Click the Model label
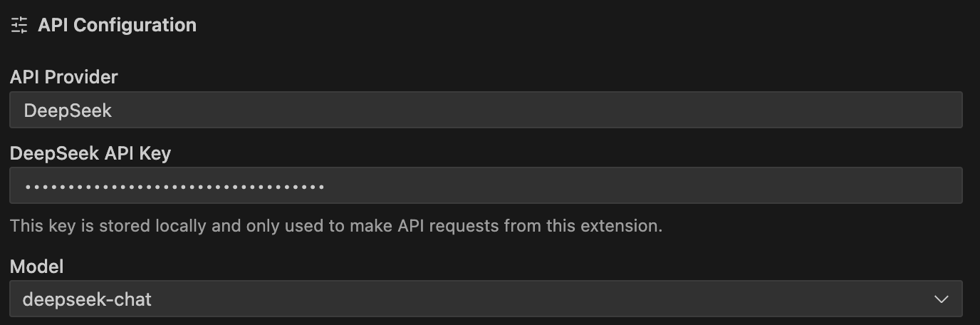 36,267
